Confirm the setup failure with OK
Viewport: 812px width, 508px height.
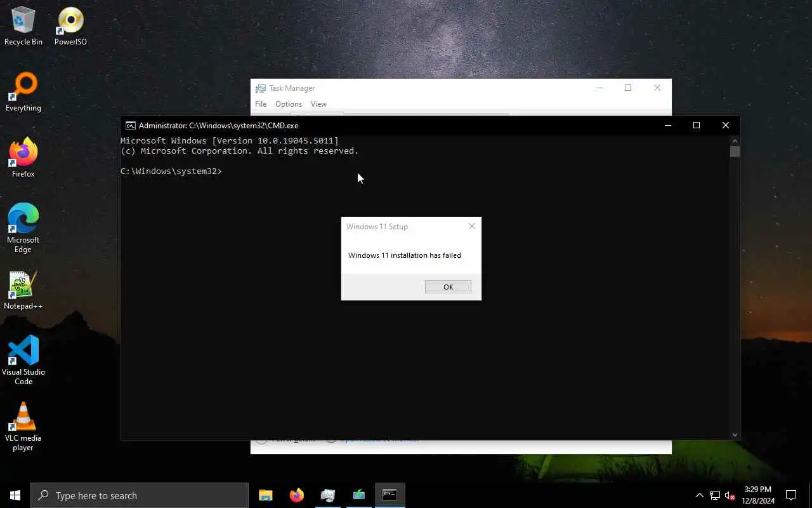click(x=448, y=287)
